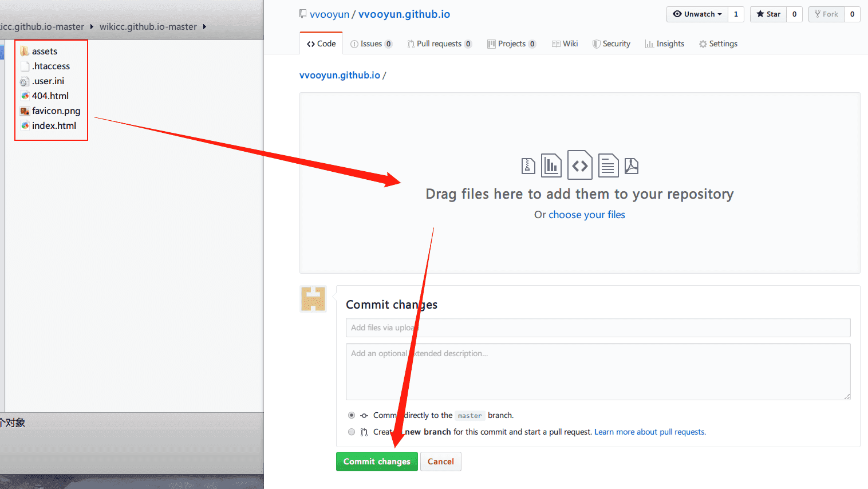Select Create a new branch radio option
The width and height of the screenshot is (868, 489).
click(352, 432)
